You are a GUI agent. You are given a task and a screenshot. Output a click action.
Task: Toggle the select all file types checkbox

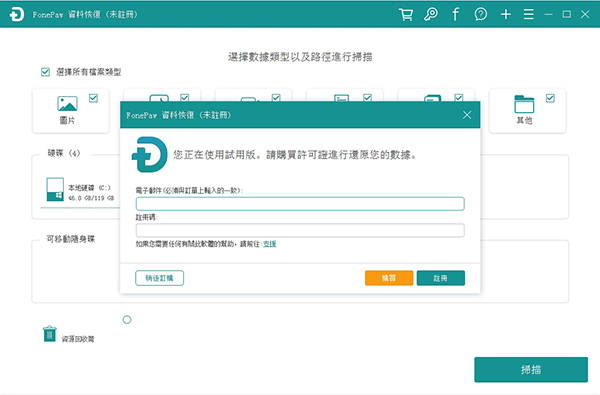point(45,72)
